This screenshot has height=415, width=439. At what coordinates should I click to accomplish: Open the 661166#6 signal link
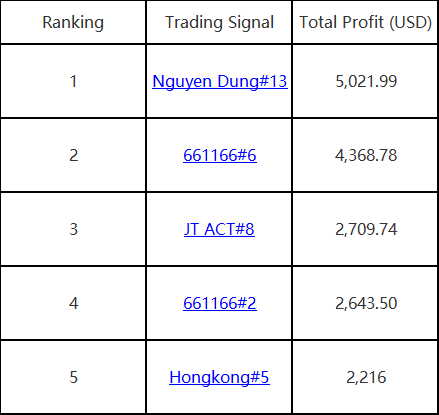[x=220, y=155]
